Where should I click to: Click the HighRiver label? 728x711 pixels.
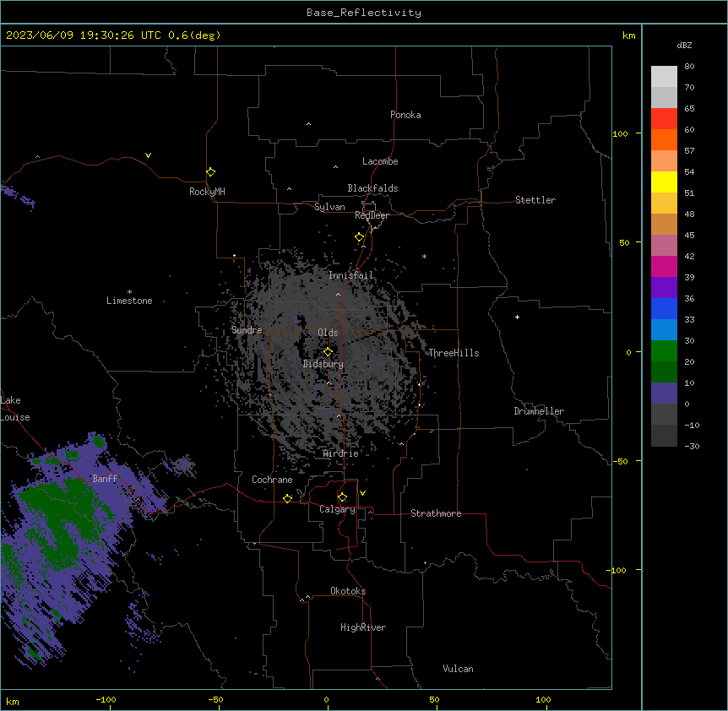coord(363,627)
